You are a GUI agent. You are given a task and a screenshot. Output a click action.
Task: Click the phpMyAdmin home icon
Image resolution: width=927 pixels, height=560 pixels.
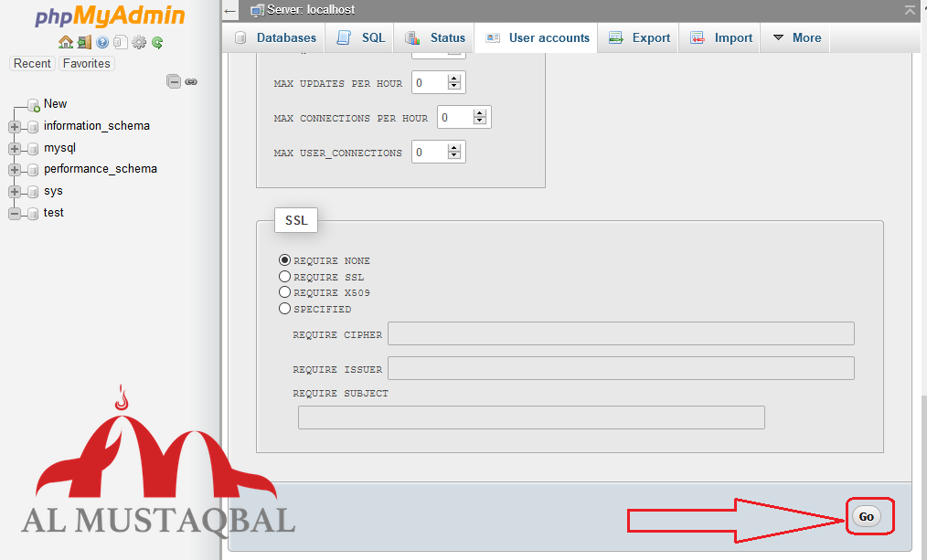pyautogui.click(x=65, y=42)
